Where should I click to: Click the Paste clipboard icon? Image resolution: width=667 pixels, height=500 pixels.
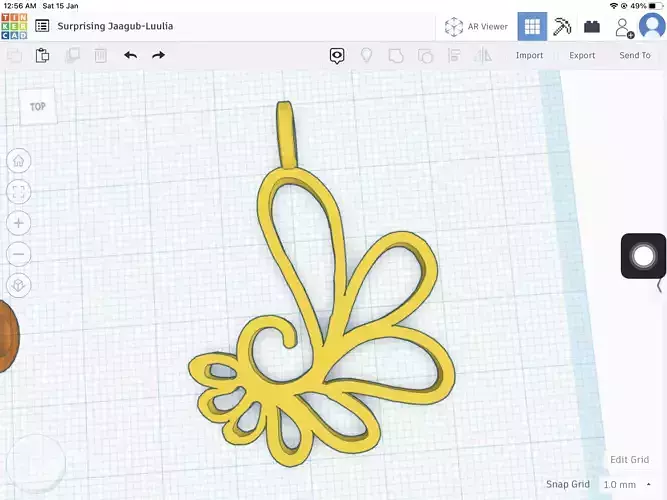click(42, 55)
